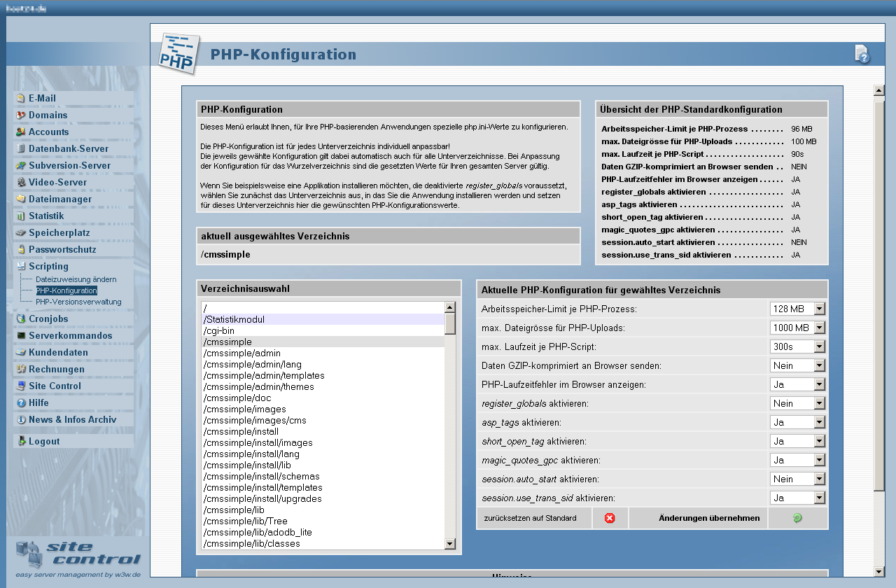This screenshot has height=588, width=896.
Task: Click the Domains icon in sidebar
Action: (22, 115)
